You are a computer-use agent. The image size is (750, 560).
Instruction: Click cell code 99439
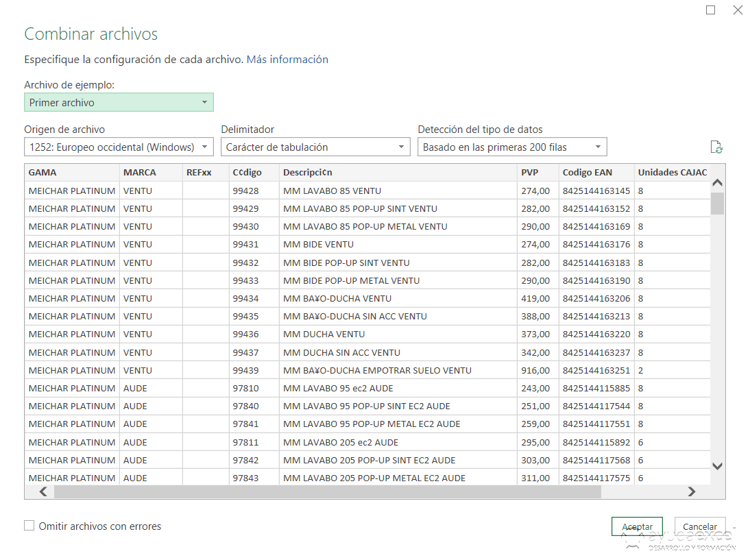[254, 370]
